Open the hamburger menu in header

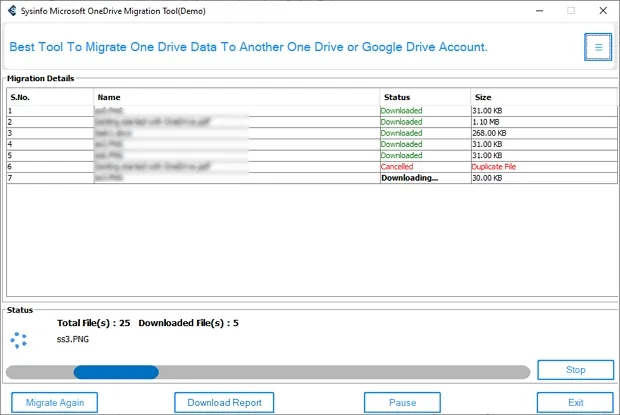[598, 47]
